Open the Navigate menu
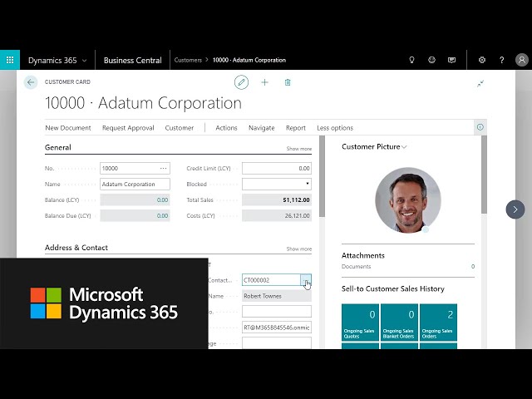The image size is (532, 399). (x=261, y=128)
